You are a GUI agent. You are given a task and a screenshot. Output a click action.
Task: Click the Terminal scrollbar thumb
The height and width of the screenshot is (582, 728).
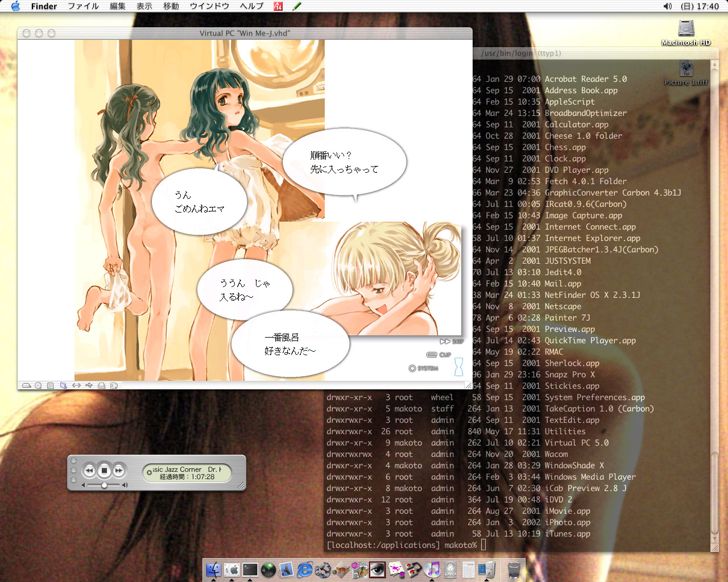tap(715, 493)
